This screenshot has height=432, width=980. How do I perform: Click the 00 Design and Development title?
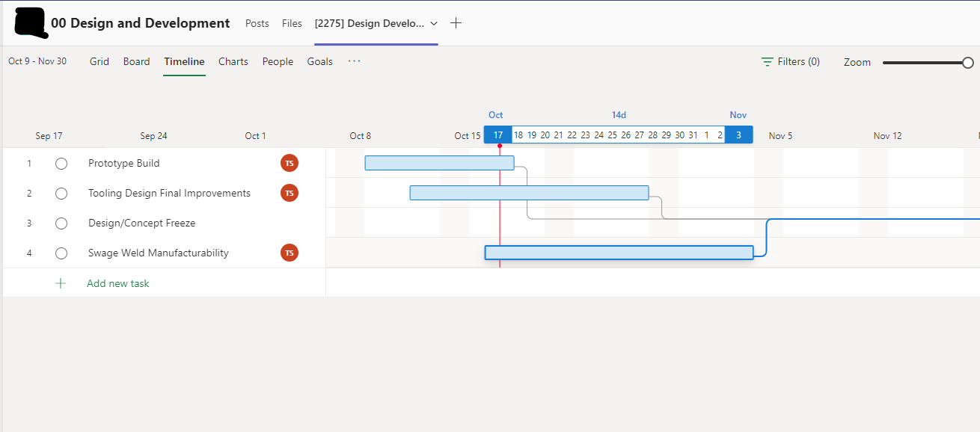pyautogui.click(x=141, y=23)
